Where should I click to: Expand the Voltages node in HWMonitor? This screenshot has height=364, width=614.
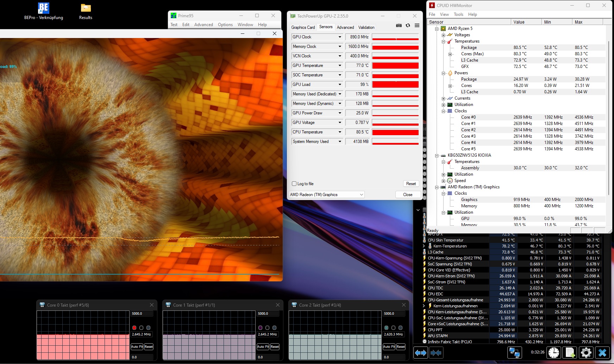(444, 35)
